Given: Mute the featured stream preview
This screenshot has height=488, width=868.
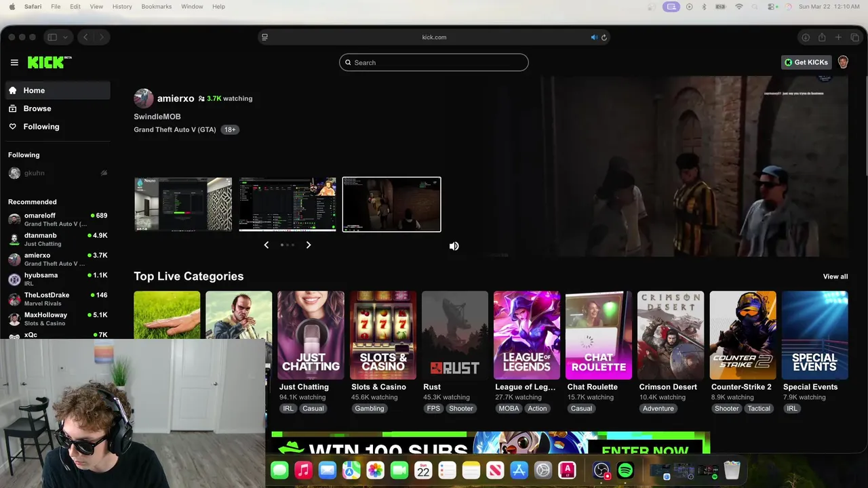Looking at the screenshot, I should click(x=454, y=246).
